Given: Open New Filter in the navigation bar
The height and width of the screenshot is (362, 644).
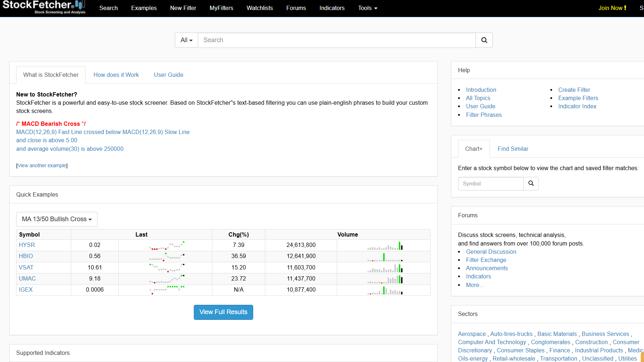Looking at the screenshot, I should point(183,8).
